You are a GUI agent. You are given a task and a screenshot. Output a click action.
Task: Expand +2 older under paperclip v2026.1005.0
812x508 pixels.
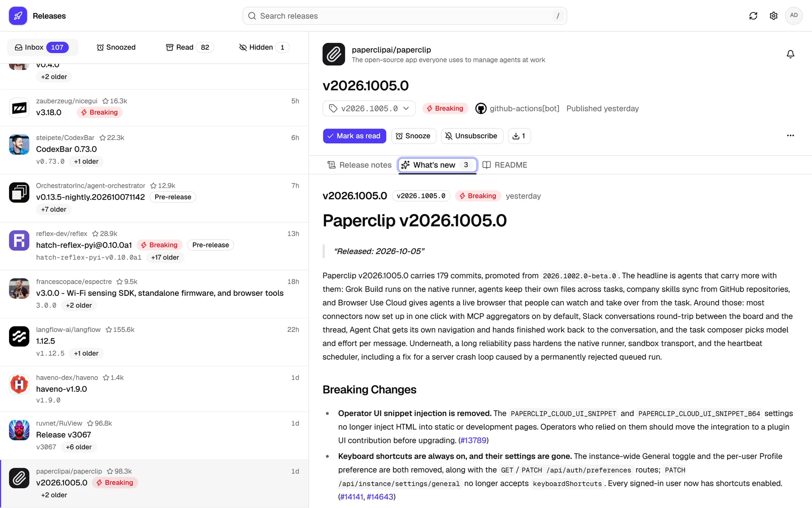(54, 495)
